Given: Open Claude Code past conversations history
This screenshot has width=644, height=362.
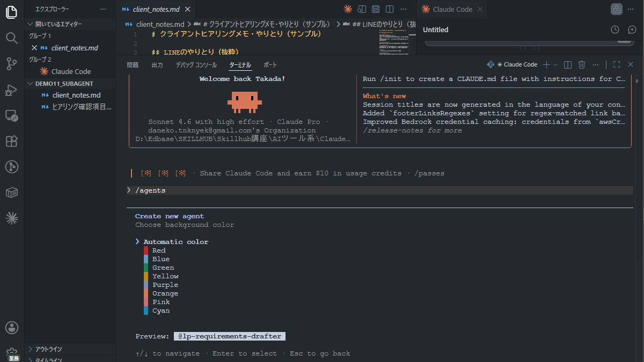Looking at the screenshot, I should point(615,29).
